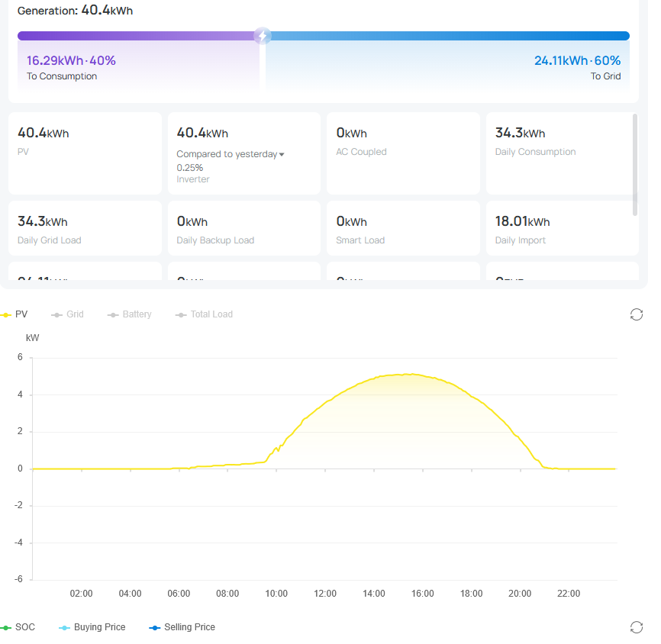661x644 pixels.
Task: Open the Daily Import card
Action: [562, 228]
